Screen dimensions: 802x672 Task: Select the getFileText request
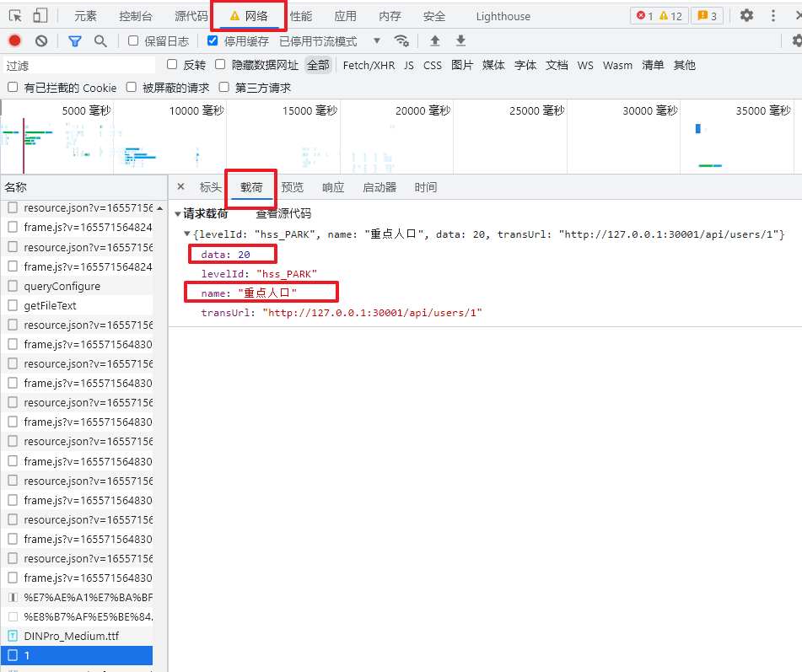tap(77, 305)
